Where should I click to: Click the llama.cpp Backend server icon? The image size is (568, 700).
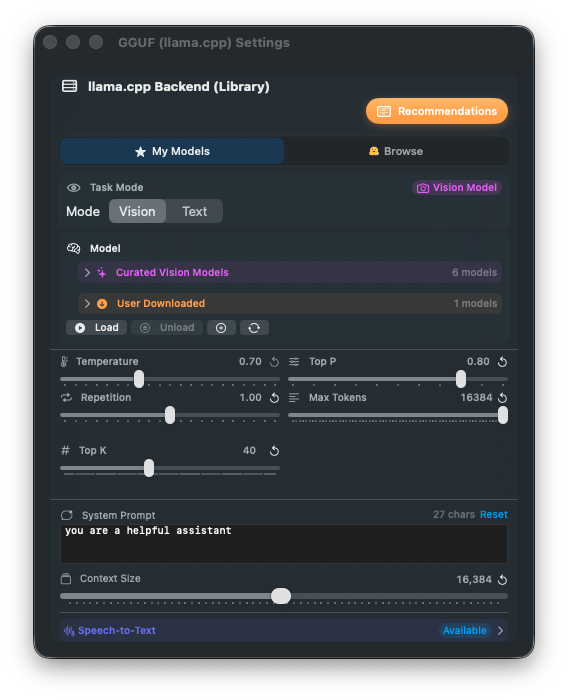click(69, 86)
